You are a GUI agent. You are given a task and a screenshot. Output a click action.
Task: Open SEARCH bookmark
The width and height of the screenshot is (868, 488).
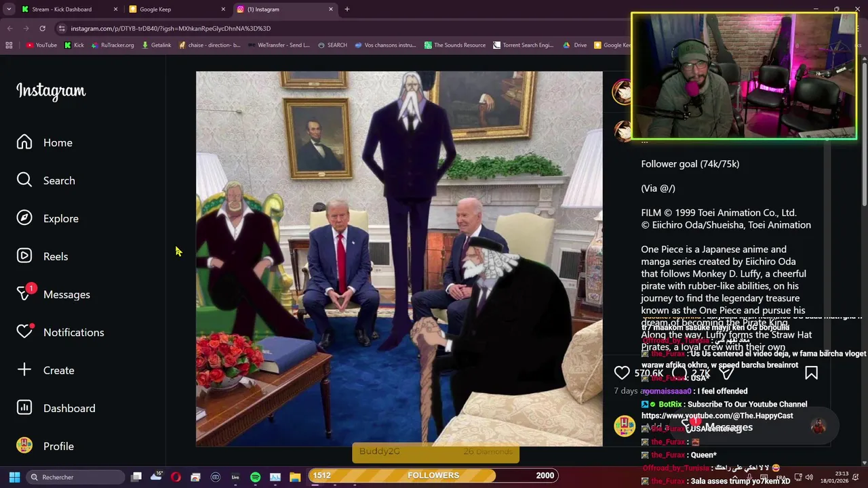tap(332, 45)
